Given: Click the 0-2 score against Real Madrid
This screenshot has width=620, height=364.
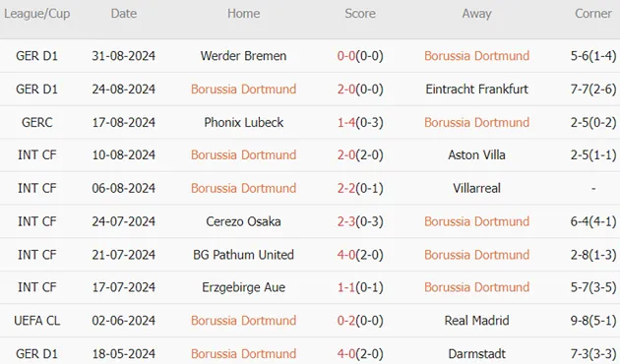Looking at the screenshot, I should click(346, 321).
